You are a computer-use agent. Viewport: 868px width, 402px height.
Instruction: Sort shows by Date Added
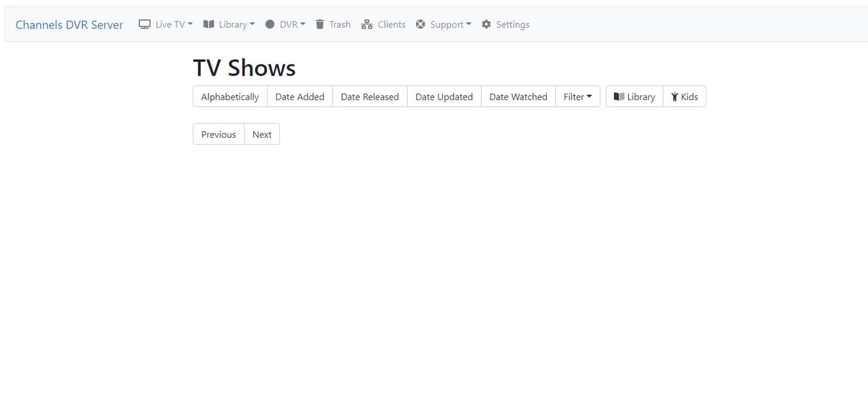pyautogui.click(x=300, y=97)
